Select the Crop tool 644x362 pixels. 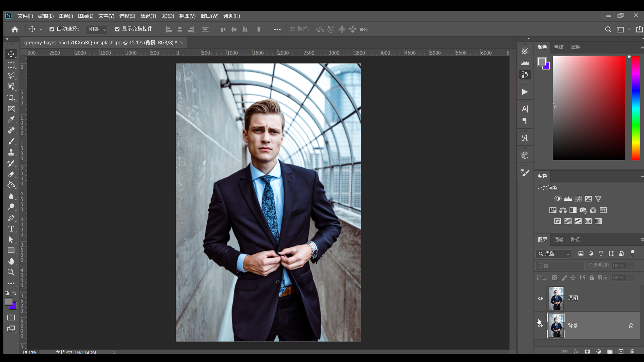pyautogui.click(x=11, y=98)
